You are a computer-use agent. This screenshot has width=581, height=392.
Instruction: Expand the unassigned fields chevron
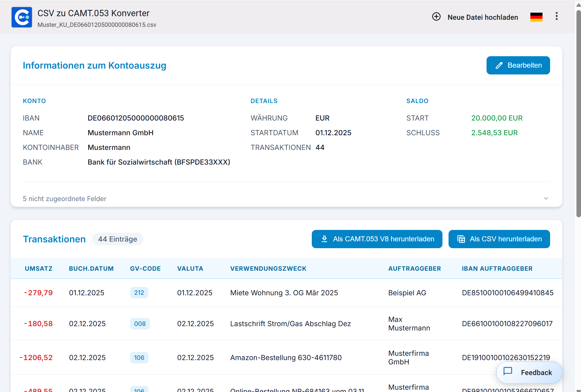pos(546,199)
